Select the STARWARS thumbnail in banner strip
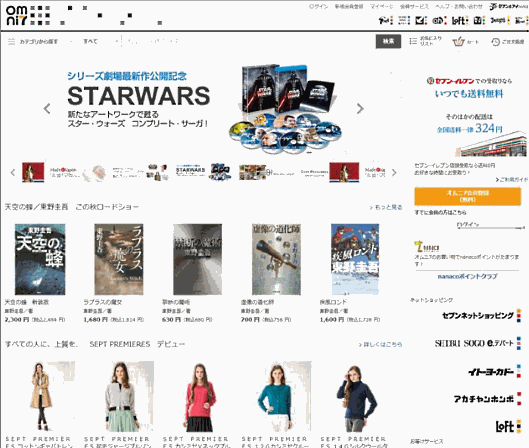This screenshot has width=529, height=448. pyautogui.click(x=203, y=172)
